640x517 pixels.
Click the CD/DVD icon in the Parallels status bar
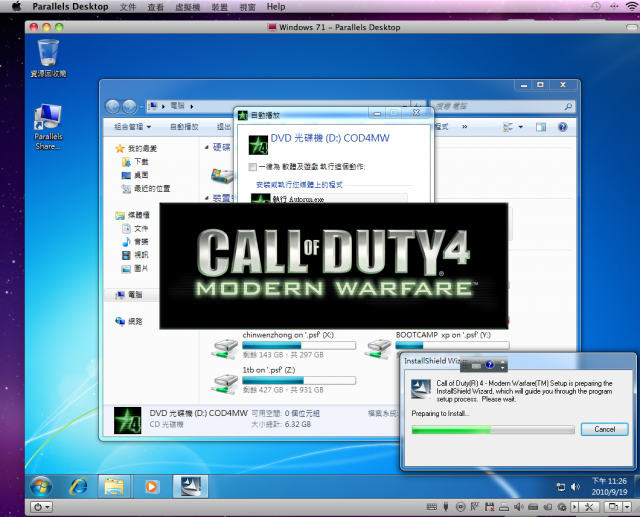460,507
